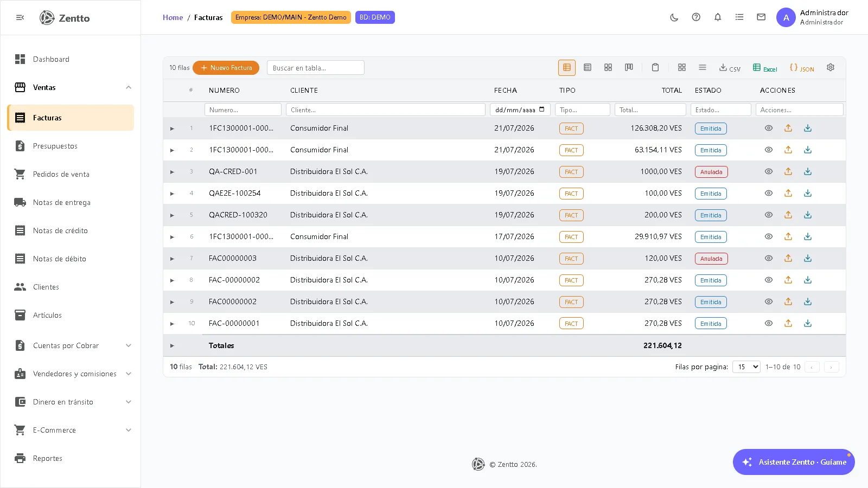This screenshot has width=868, height=488.
Task: Open help via the question mark icon
Action: 696,17
